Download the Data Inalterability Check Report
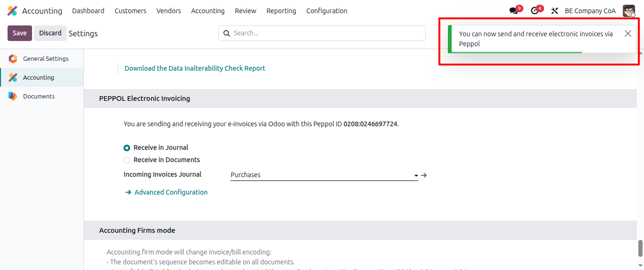644x270 pixels. [x=195, y=68]
